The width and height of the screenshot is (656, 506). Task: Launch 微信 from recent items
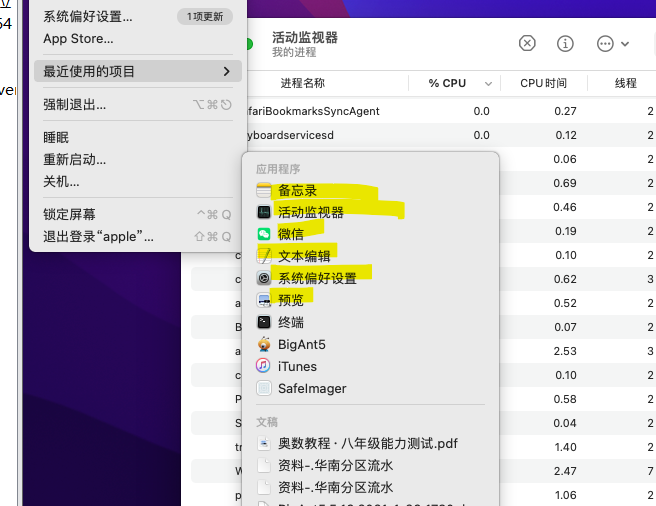(x=370, y=234)
